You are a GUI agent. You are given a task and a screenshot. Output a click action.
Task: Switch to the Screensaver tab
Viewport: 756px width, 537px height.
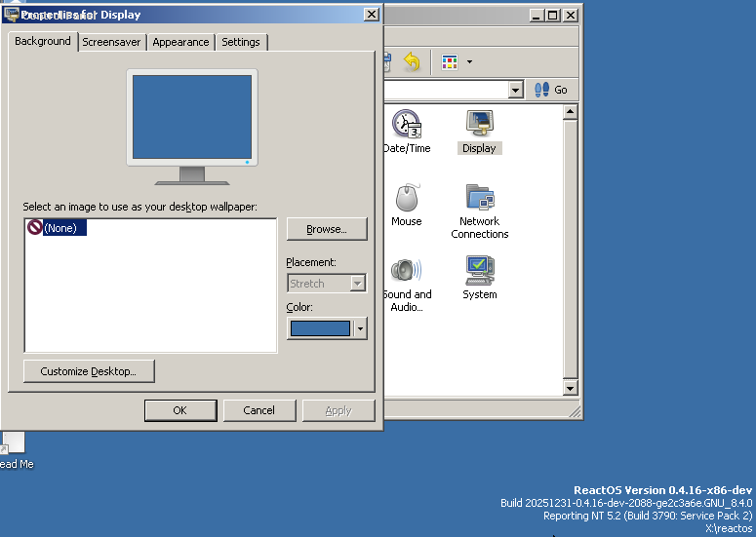pyautogui.click(x=112, y=42)
